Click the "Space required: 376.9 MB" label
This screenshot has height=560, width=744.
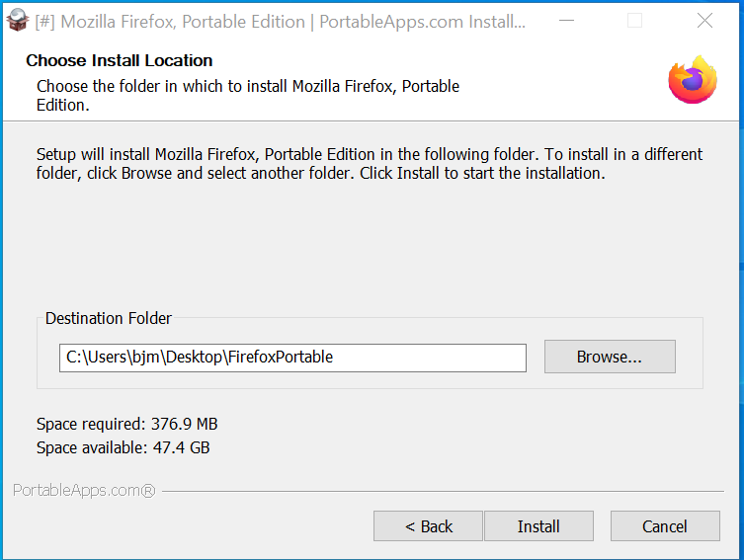click(126, 424)
